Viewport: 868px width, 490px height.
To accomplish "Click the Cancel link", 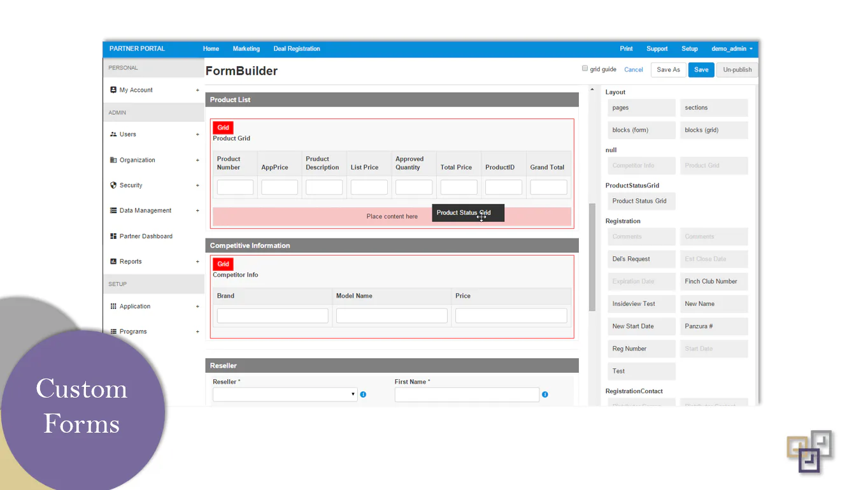I will click(x=634, y=69).
